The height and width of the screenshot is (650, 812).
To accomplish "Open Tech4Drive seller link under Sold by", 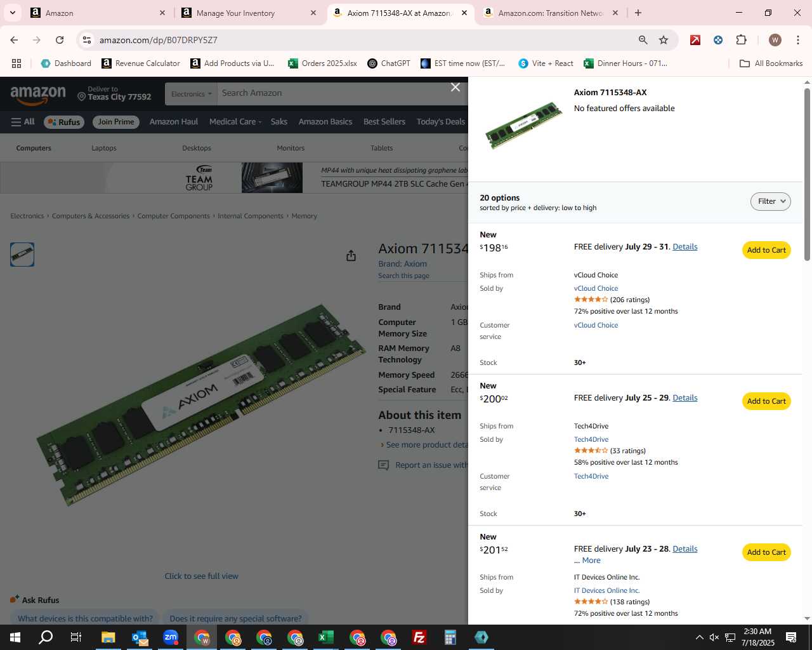I will (x=591, y=439).
